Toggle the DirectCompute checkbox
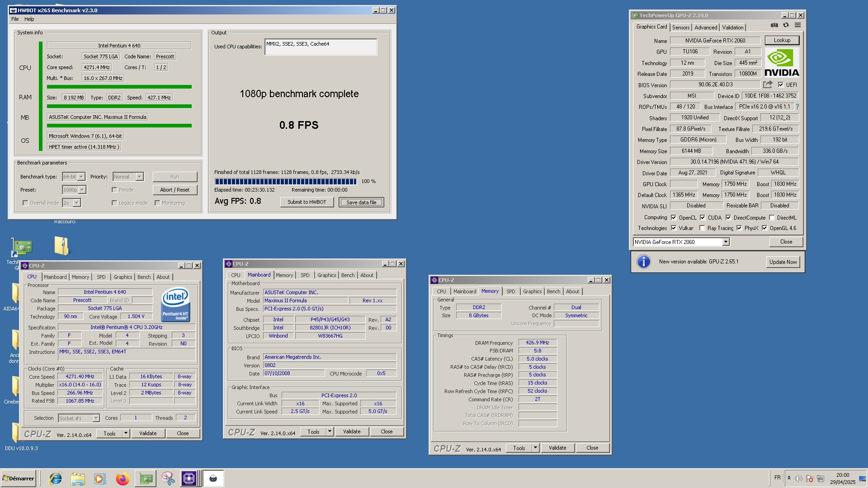Viewport: 868px width, 488px height. click(728, 217)
